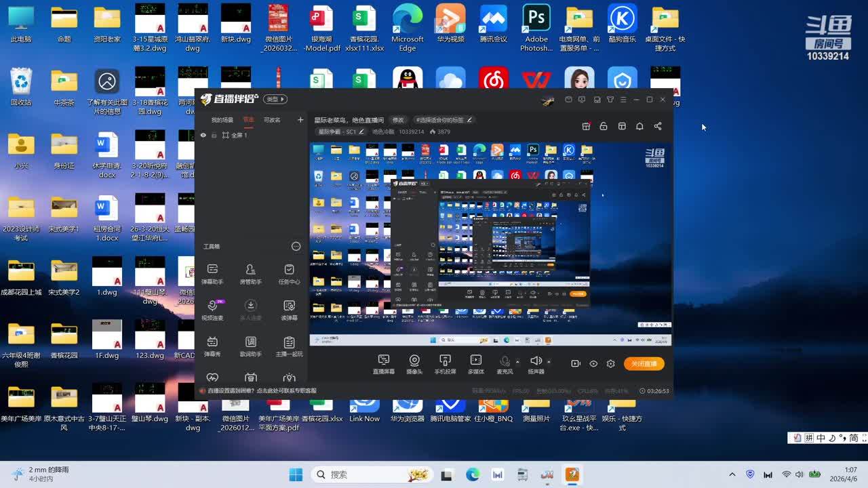Screen dimensions: 868x488
Task: Toggle the 麦克风 microphone mute
Action: pos(505,362)
